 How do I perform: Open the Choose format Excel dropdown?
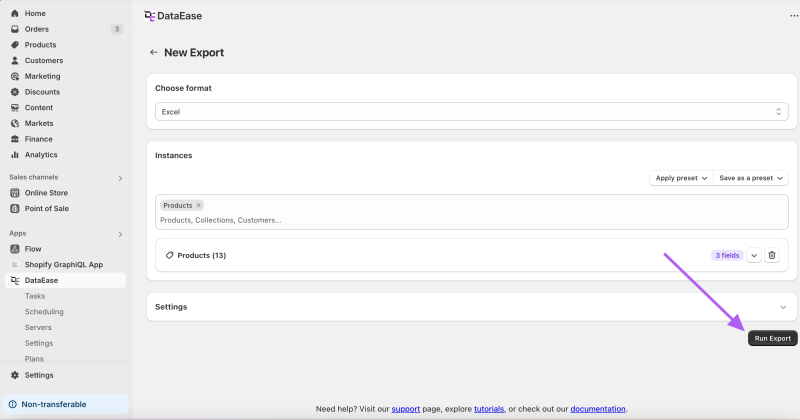[x=471, y=112]
